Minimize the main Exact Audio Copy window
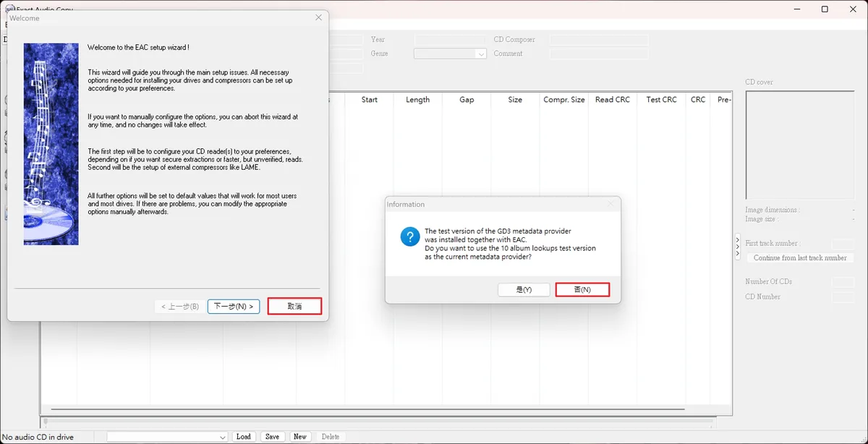Screen dimensions: 868x444 (796, 9)
